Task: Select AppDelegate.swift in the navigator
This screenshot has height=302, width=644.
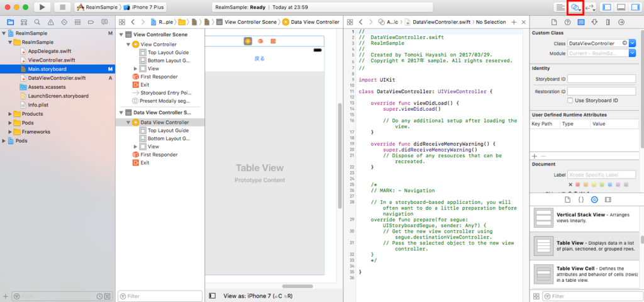Action: 49,52
